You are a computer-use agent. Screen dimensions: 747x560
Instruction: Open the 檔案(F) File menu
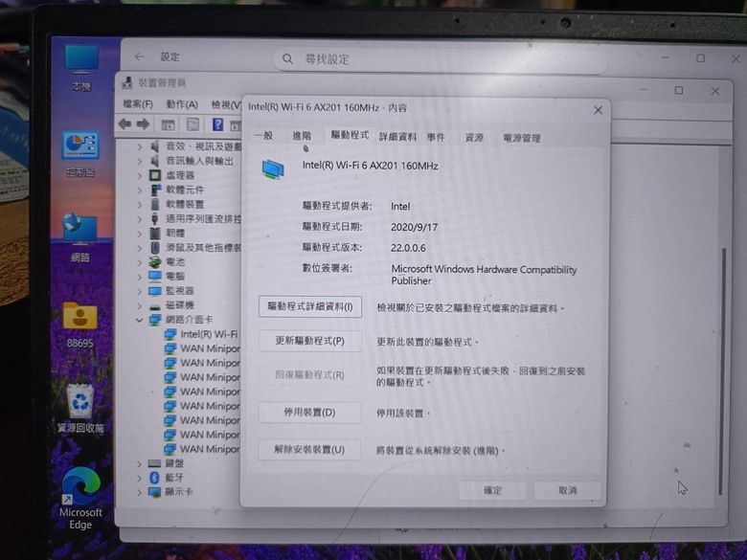pyautogui.click(x=138, y=104)
